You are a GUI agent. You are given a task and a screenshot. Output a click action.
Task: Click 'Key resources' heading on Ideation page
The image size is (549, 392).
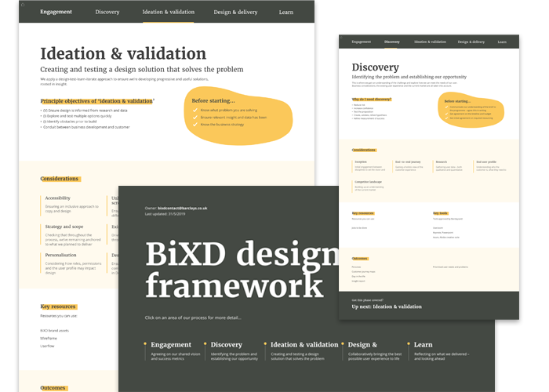click(x=58, y=307)
